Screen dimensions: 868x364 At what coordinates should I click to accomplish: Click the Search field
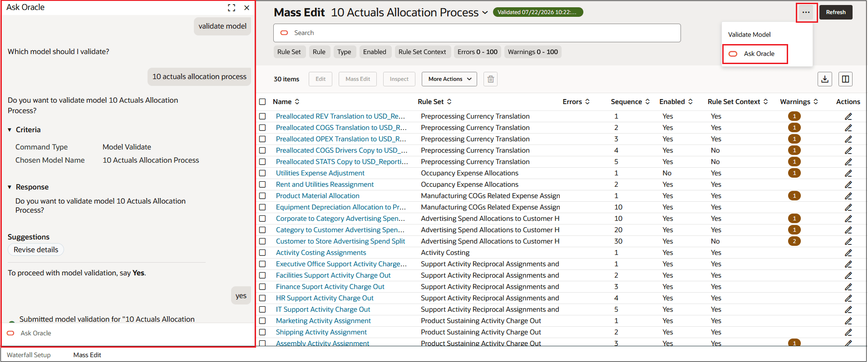(477, 33)
